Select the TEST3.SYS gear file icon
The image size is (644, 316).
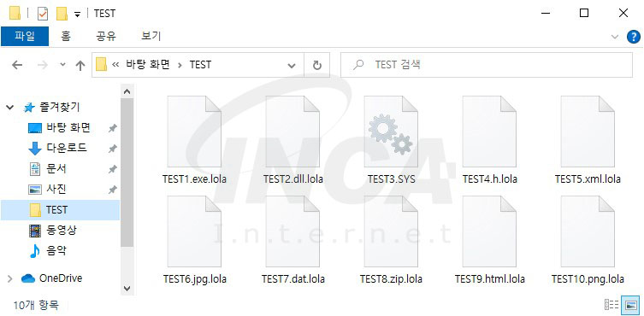[x=391, y=132]
